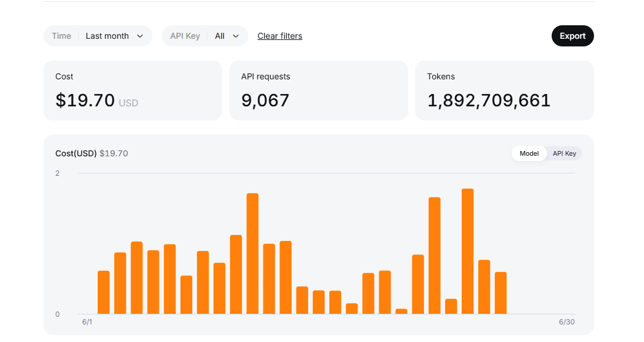Switch chart grouping to Model

point(529,153)
